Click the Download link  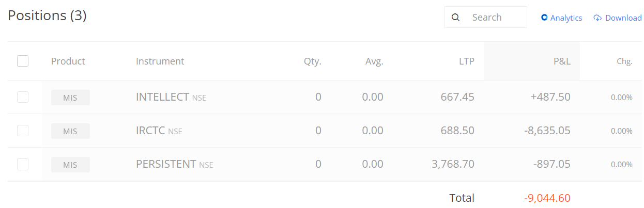[x=623, y=18]
